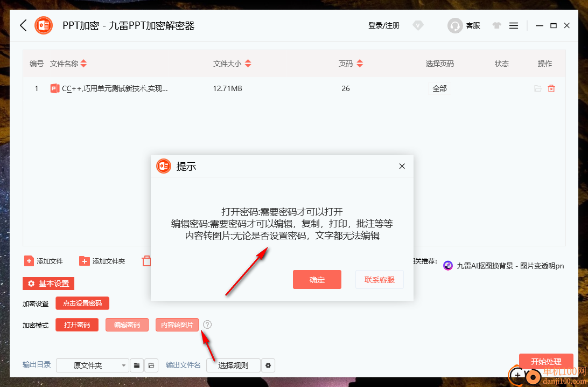This screenshot has width=588, height=387.
Task: Click the 操作 column header
Action: tap(544, 64)
